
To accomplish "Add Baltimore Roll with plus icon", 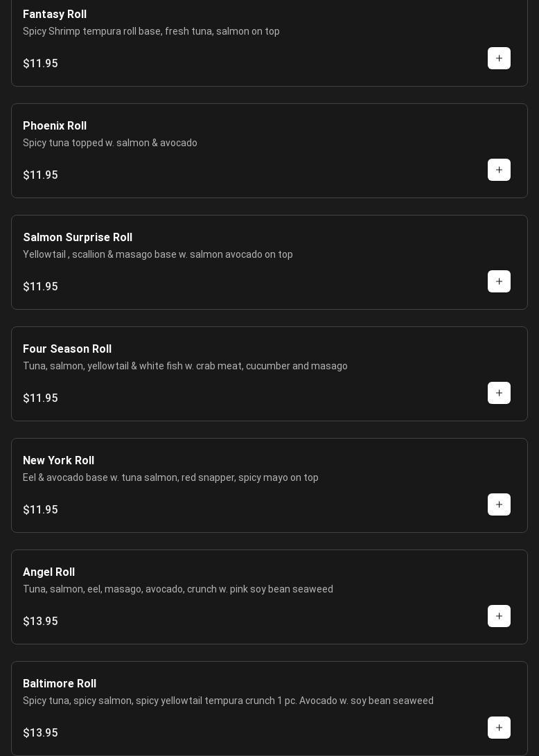I will pyautogui.click(x=499, y=728).
